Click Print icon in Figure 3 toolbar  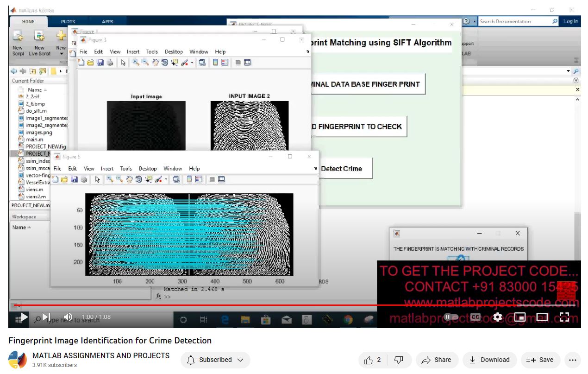[x=110, y=63]
